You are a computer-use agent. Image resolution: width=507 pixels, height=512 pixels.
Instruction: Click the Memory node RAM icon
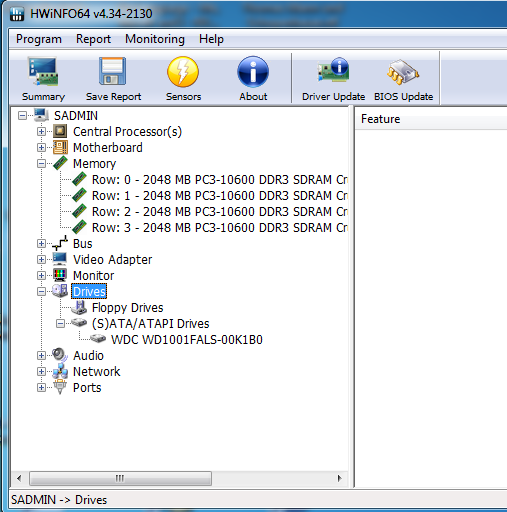point(60,163)
